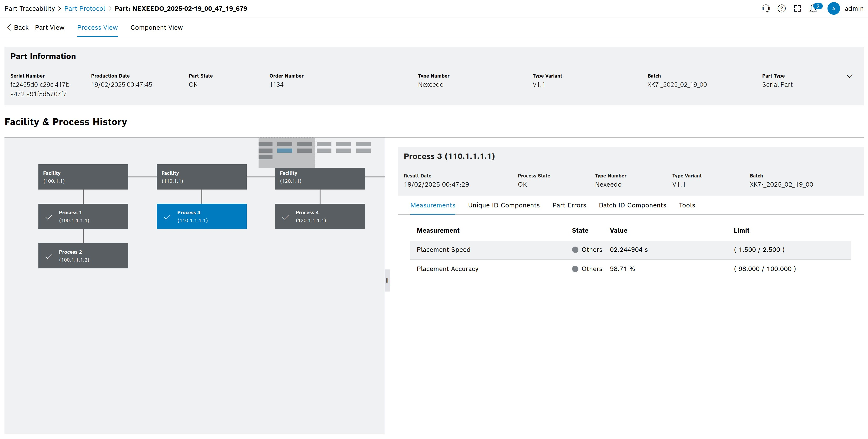The height and width of the screenshot is (439, 868).
Task: Click the checkmark icon on Process 2
Action: (48, 257)
